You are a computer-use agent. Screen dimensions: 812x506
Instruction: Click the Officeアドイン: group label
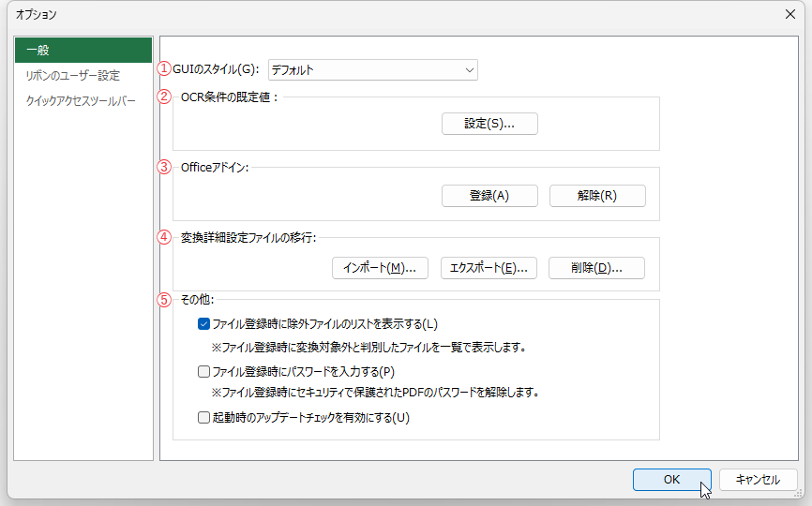point(215,168)
